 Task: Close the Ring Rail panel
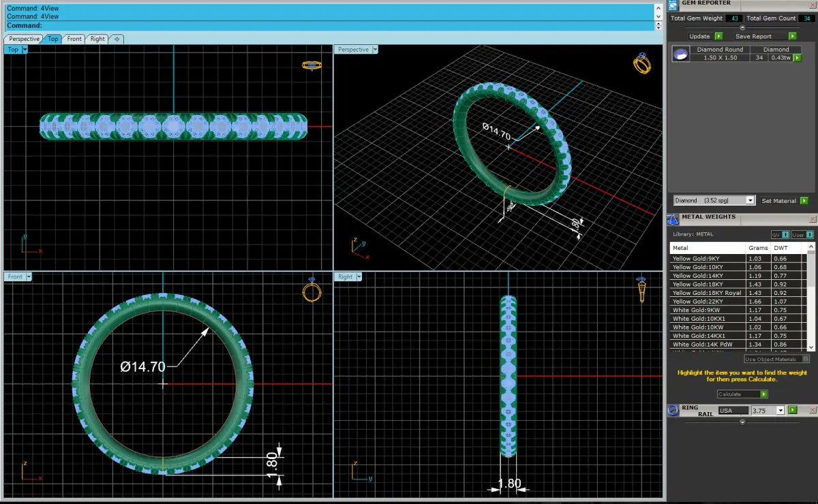(811, 410)
